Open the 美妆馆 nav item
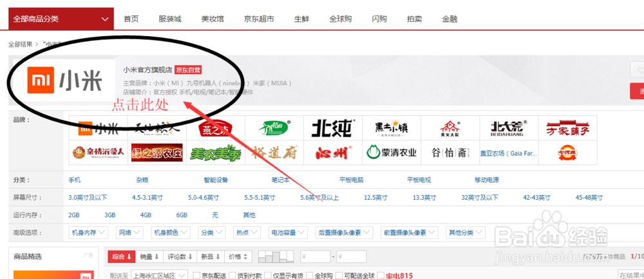 point(213,19)
